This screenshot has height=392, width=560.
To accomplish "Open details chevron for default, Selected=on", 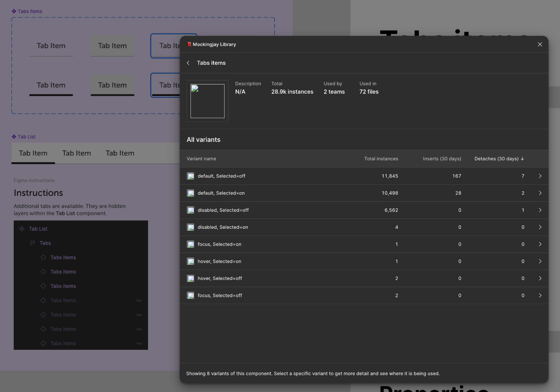I will 540,193.
